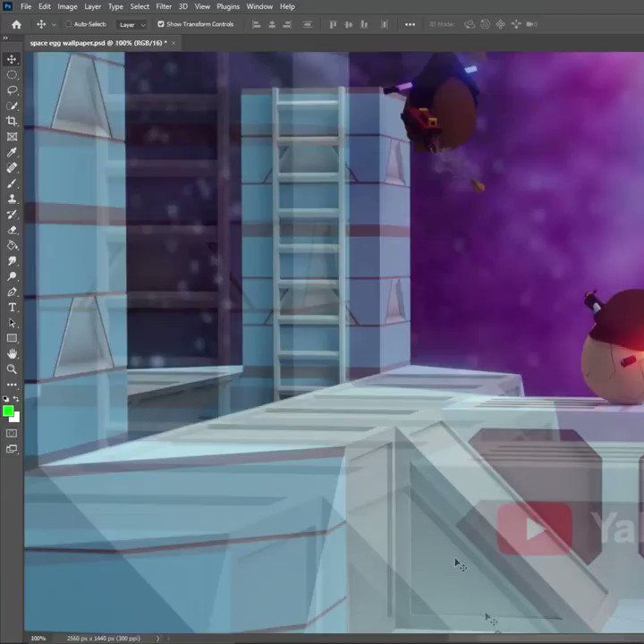Open align and distribute more options
The height and width of the screenshot is (644, 644).
coord(410,25)
